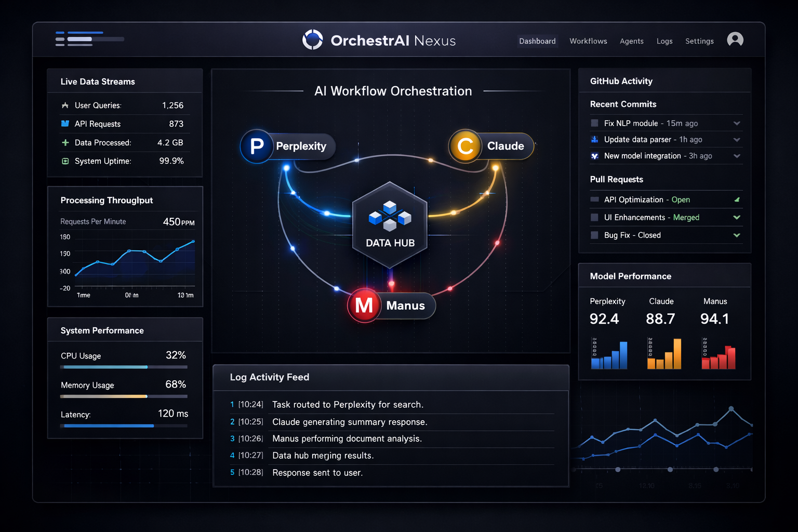Click the Update data parser commit icon

(594, 139)
